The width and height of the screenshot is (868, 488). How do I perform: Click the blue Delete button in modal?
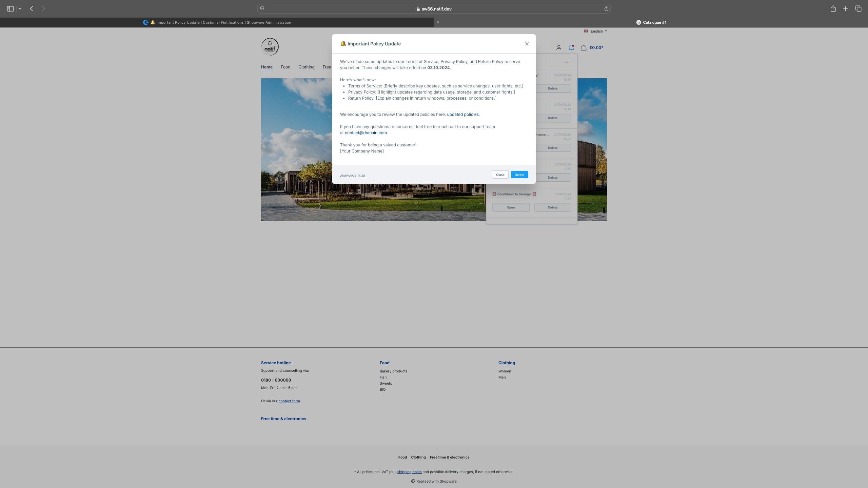coord(519,175)
